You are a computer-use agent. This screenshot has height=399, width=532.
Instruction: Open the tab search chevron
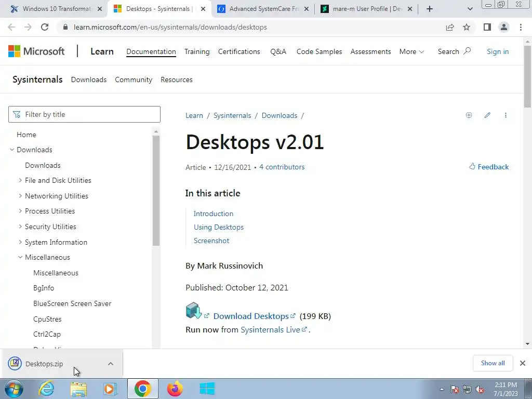click(470, 9)
